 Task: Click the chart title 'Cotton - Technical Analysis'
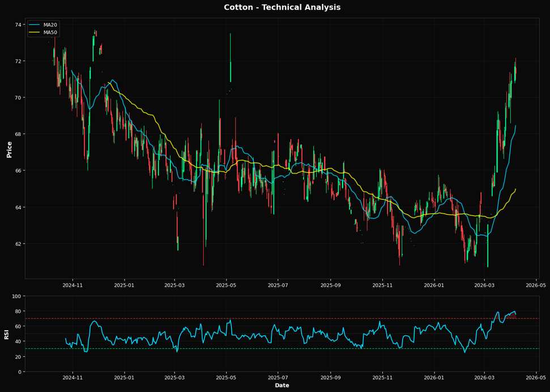(282, 7)
